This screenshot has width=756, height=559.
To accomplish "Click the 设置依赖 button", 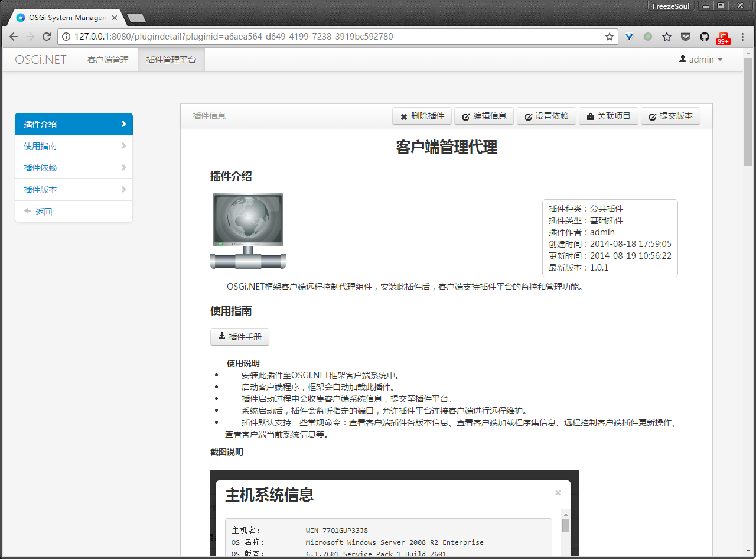I will (x=546, y=116).
